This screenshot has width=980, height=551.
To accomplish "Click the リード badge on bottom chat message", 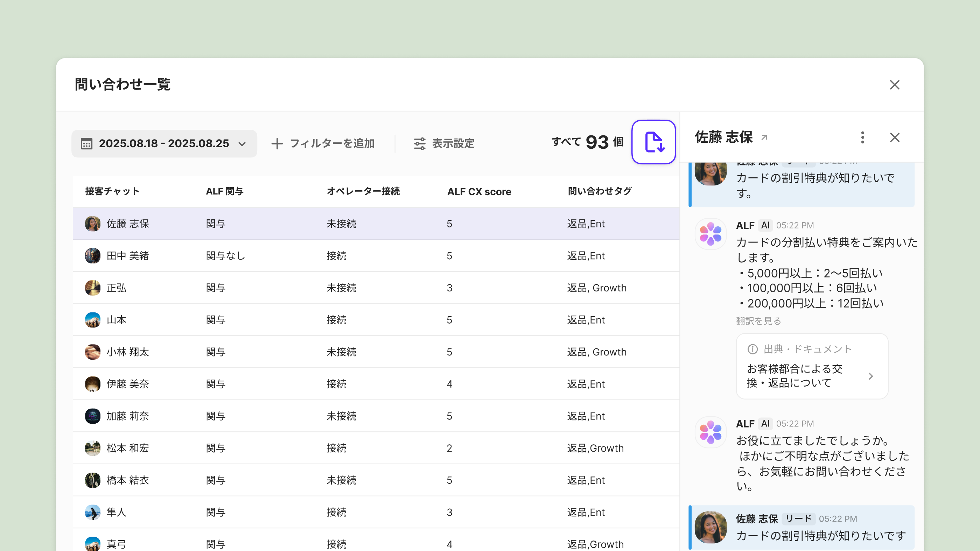I will coord(799,518).
